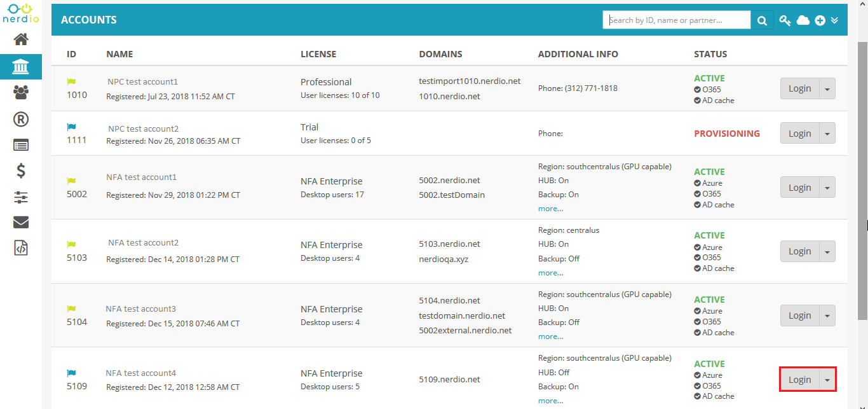
Task: Click the blue flag for account 1111
Action: pos(71,127)
